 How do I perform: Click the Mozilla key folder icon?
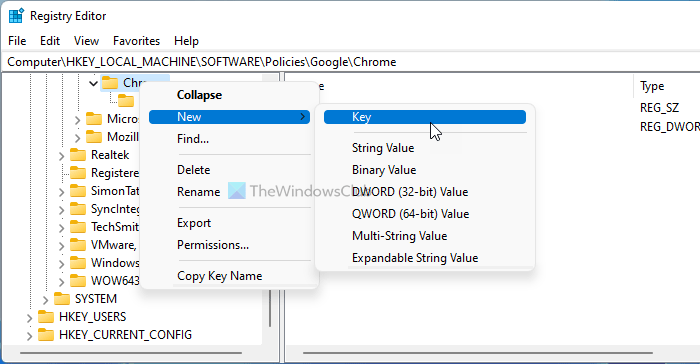point(94,137)
